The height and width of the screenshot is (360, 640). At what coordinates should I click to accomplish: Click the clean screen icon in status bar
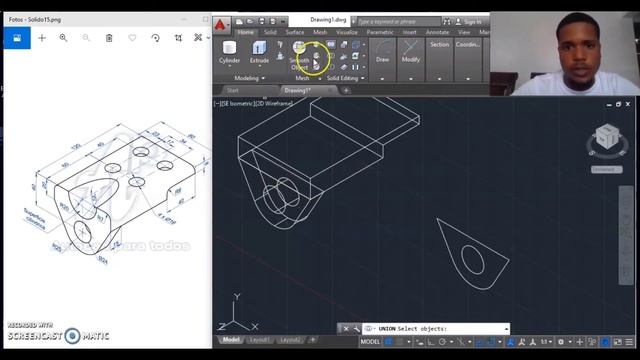618,342
